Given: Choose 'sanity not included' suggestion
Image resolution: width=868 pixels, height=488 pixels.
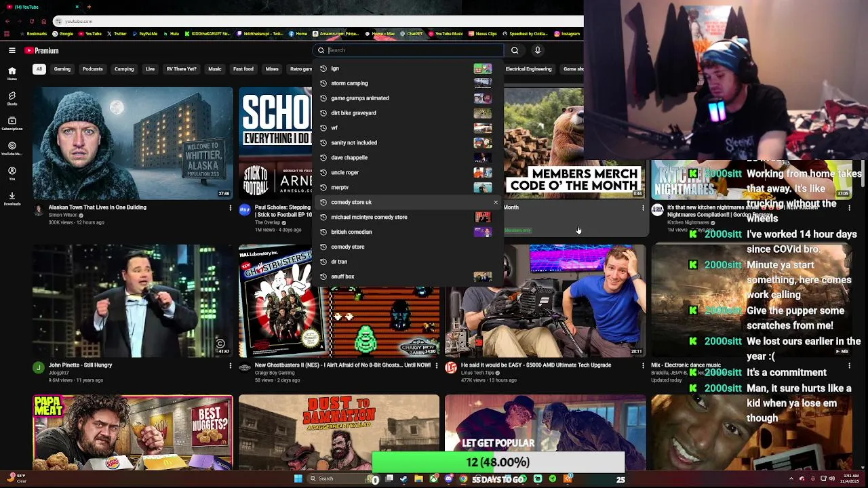Looking at the screenshot, I should tap(409, 143).
